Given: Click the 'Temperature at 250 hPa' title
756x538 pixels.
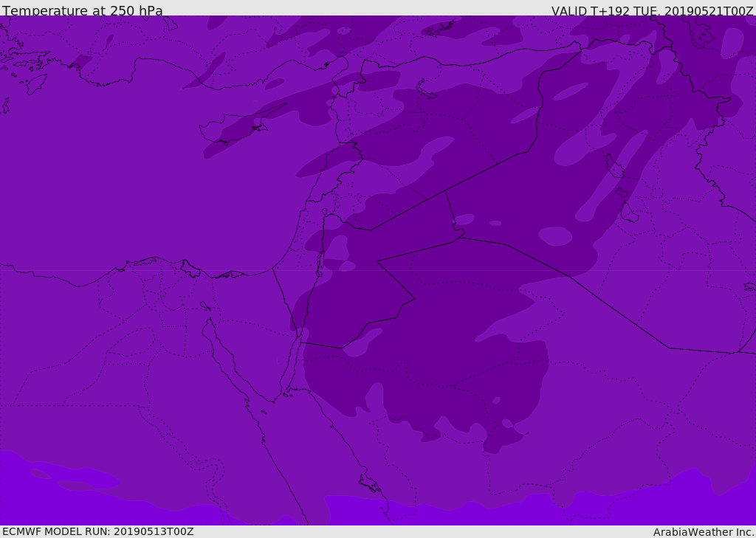Looking at the screenshot, I should point(83,10).
